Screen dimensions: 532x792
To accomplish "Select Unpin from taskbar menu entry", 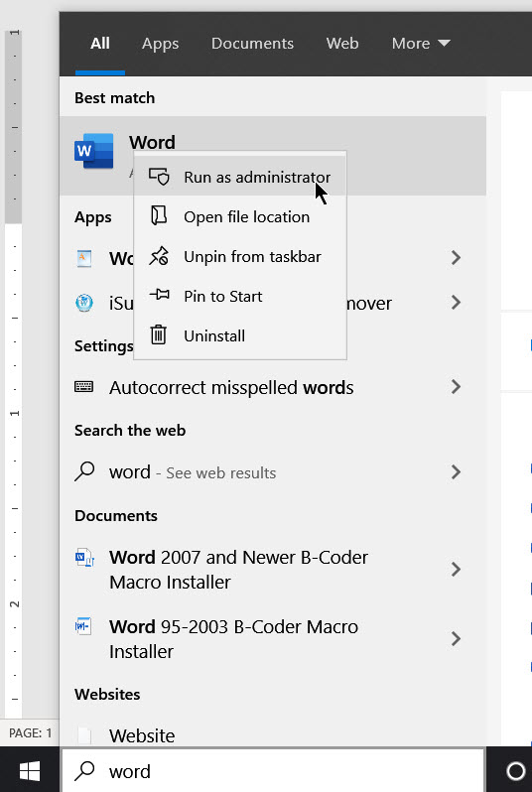I will 240,256.
